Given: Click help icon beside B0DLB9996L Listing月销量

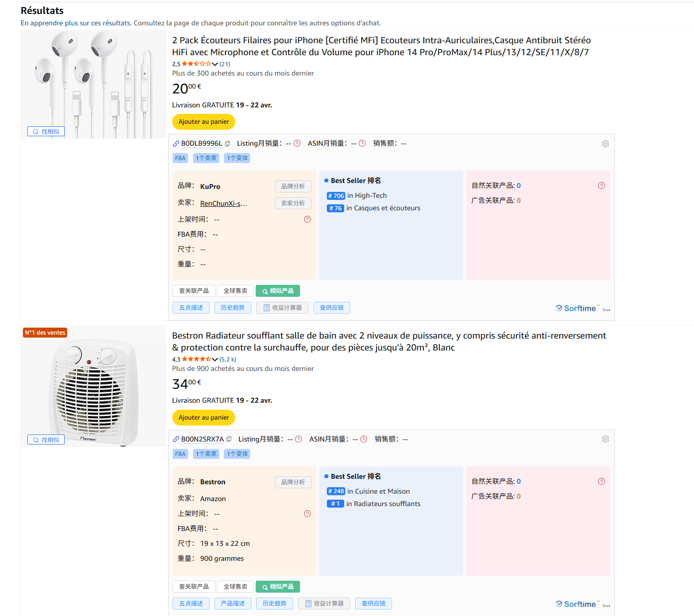Looking at the screenshot, I should click(x=297, y=143).
